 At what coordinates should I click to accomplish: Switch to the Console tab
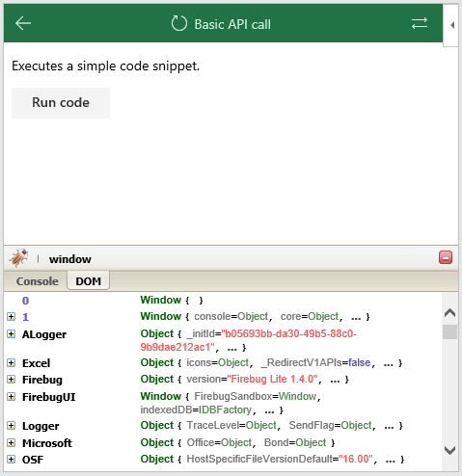click(38, 281)
